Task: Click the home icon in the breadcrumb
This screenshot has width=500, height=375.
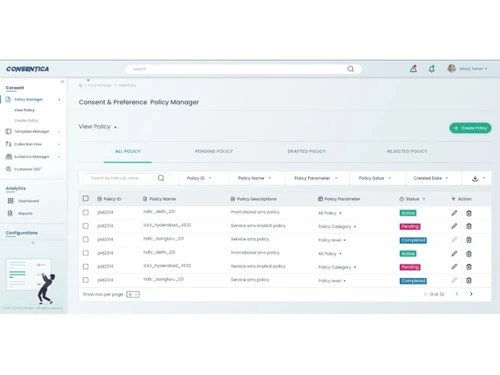Action: [80, 85]
